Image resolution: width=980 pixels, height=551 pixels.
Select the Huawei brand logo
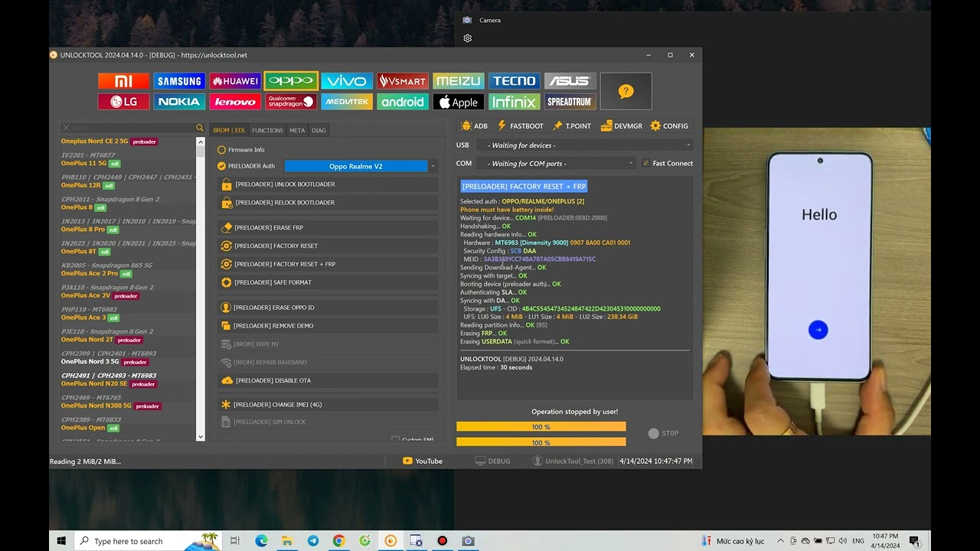[x=235, y=81]
